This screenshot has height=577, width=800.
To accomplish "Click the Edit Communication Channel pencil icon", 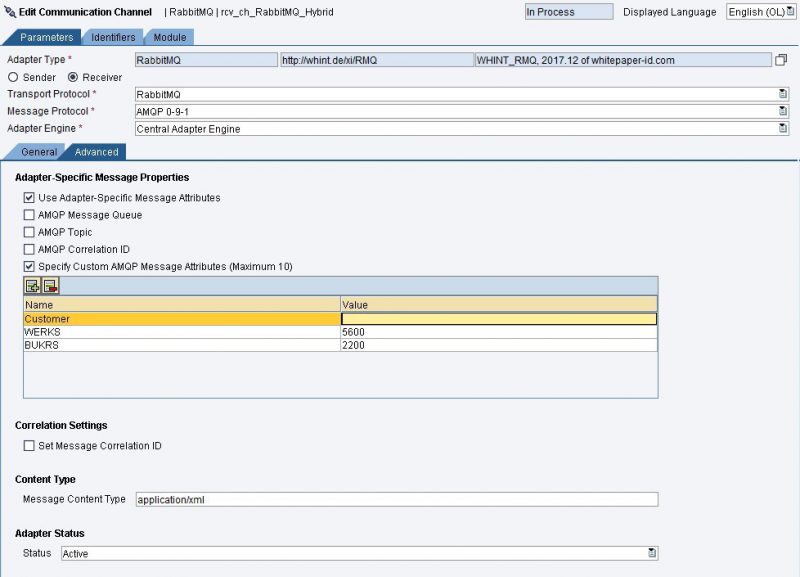I will click(x=10, y=11).
